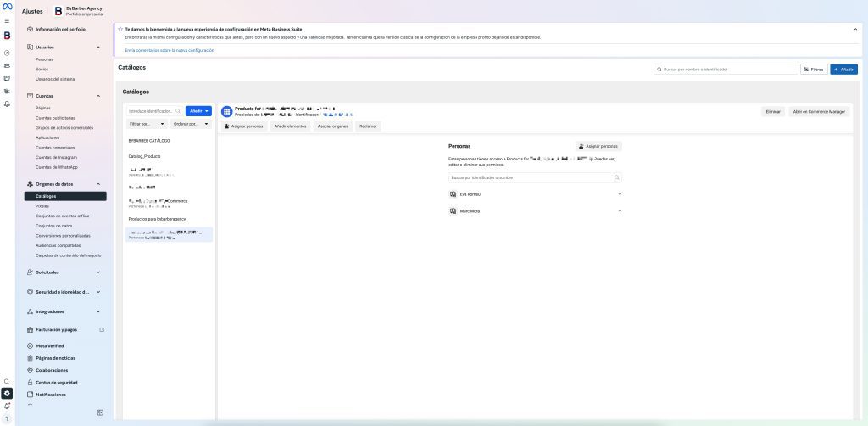868x426 pixels.
Task: Select Píxeles under Orígenes de datos
Action: (42, 206)
